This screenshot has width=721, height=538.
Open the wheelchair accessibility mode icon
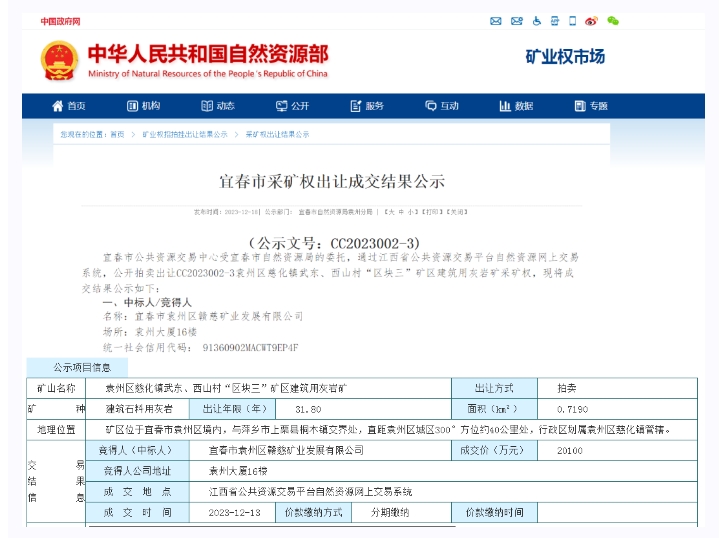[535, 21]
